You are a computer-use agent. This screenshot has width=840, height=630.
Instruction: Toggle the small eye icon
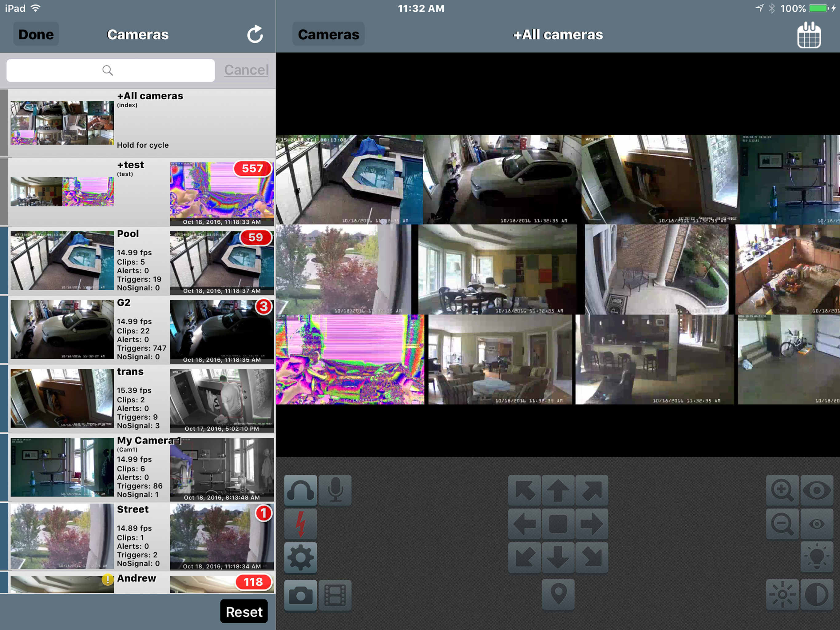point(817,524)
